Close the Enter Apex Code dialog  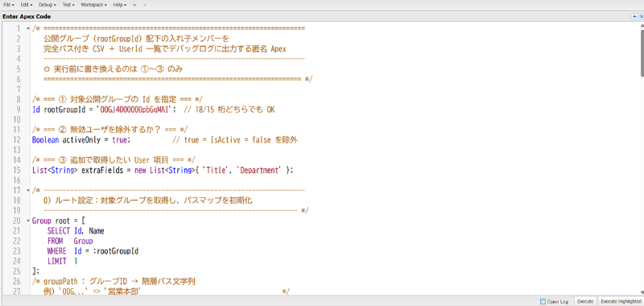[641, 16]
